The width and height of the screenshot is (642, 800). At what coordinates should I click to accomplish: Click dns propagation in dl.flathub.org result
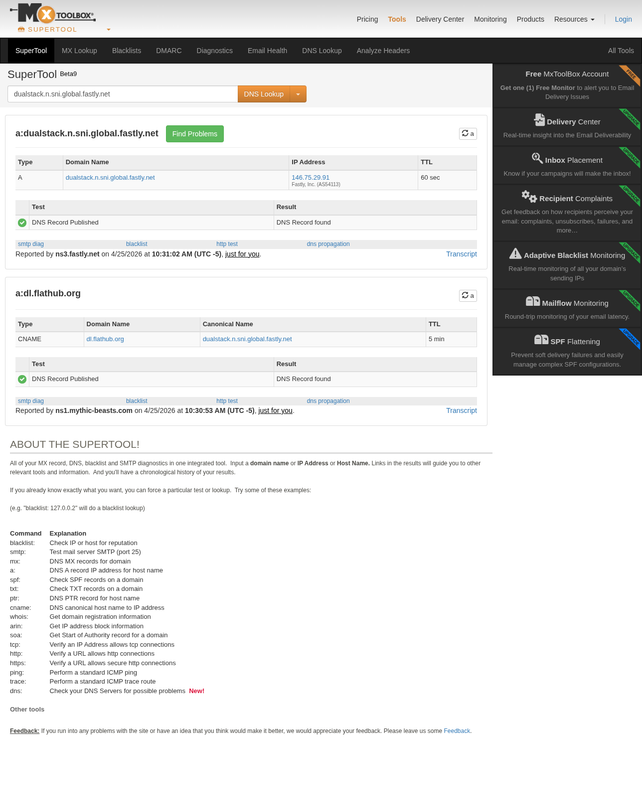pyautogui.click(x=328, y=401)
